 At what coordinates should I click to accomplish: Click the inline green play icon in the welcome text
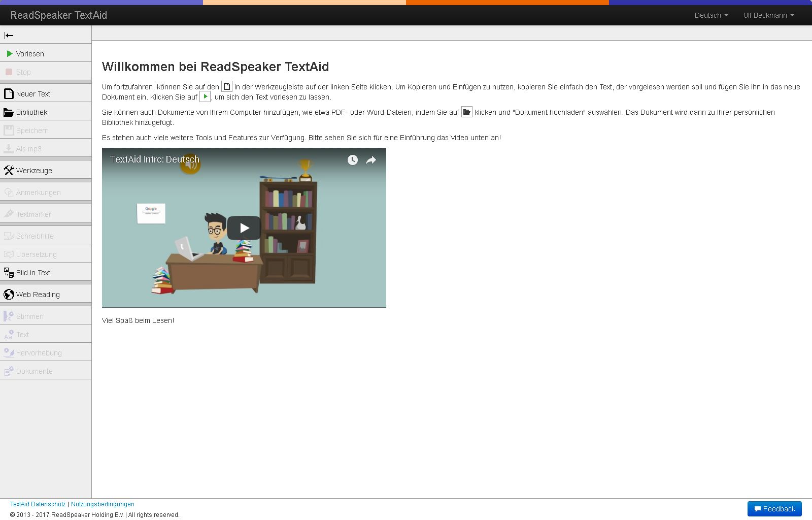coord(205,96)
